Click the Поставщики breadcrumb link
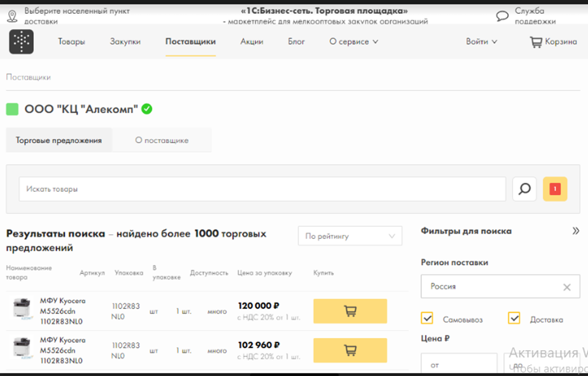Viewport: 588px width, 376px height. click(28, 77)
